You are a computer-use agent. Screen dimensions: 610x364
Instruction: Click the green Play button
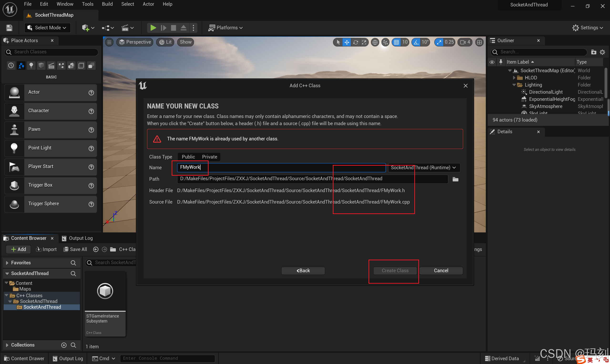(153, 28)
